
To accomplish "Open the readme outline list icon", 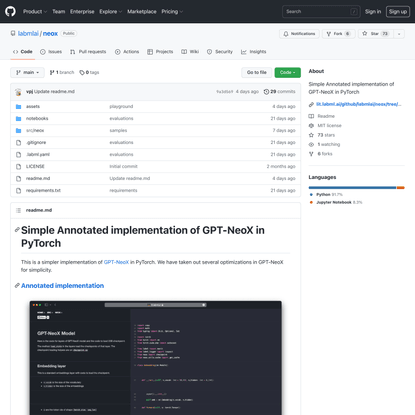I will point(19,210).
